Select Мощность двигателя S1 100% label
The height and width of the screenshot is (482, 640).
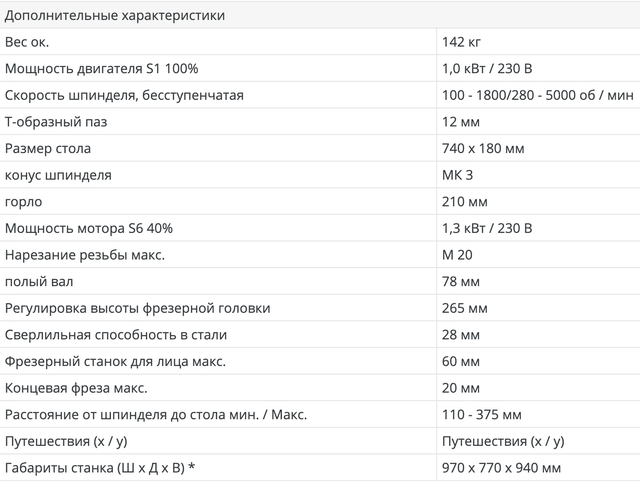click(102, 69)
